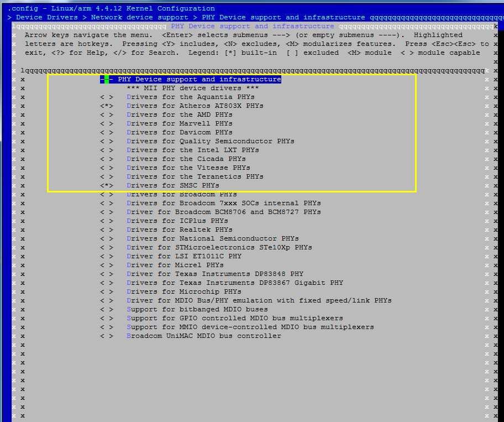The height and width of the screenshot is (422, 504).
Task: Toggle the Aquantia PHYs driver option
Action: coord(107,97)
